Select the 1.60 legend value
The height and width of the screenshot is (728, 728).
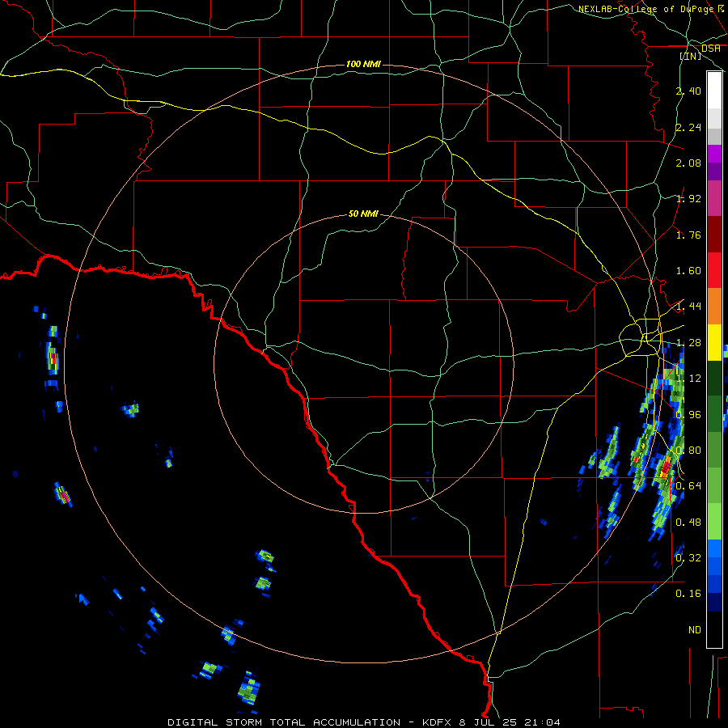[688, 271]
